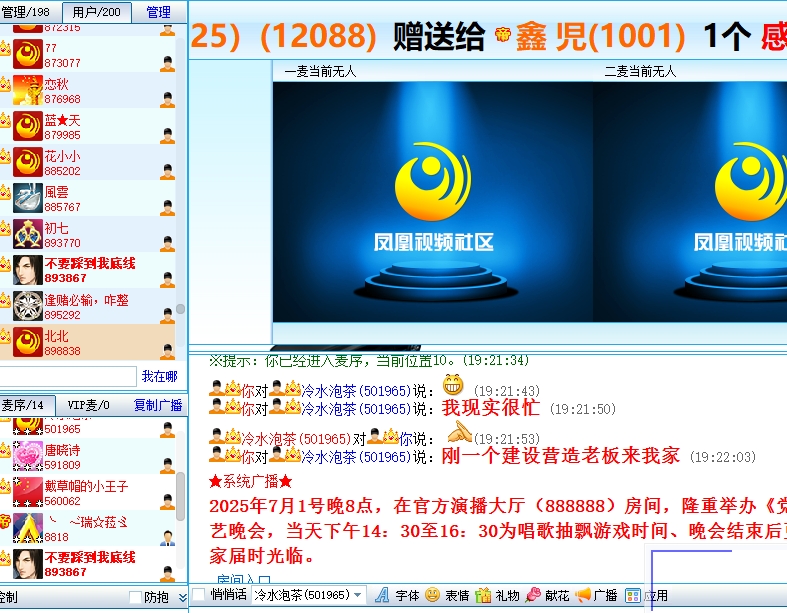Open recipient dropdown 冷水泡茶(501965)

click(308, 595)
